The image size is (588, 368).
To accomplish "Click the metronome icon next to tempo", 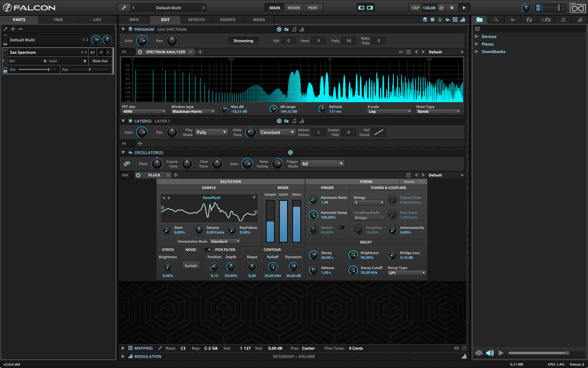I will pos(441,8).
